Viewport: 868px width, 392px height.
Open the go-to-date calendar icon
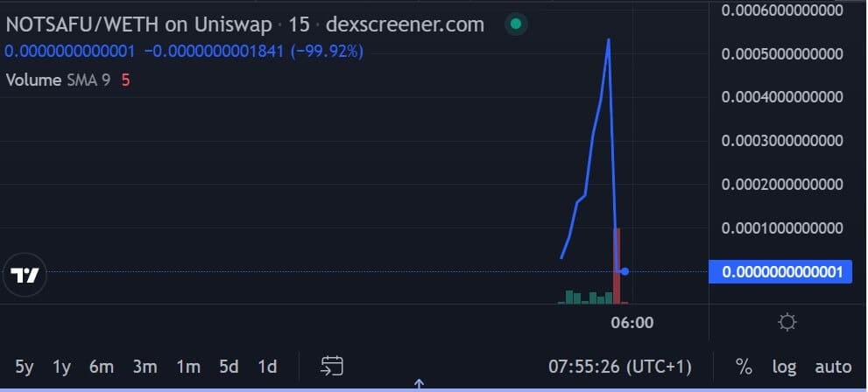click(x=332, y=366)
